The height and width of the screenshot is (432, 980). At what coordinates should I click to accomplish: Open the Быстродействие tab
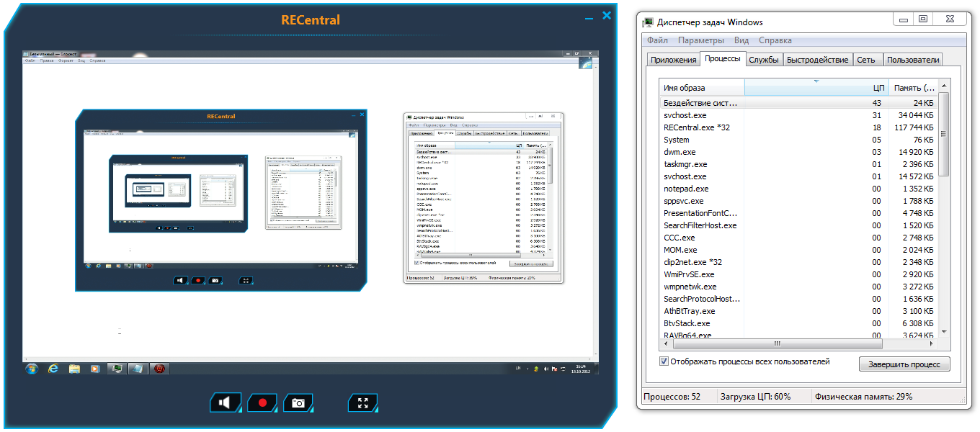coord(817,60)
